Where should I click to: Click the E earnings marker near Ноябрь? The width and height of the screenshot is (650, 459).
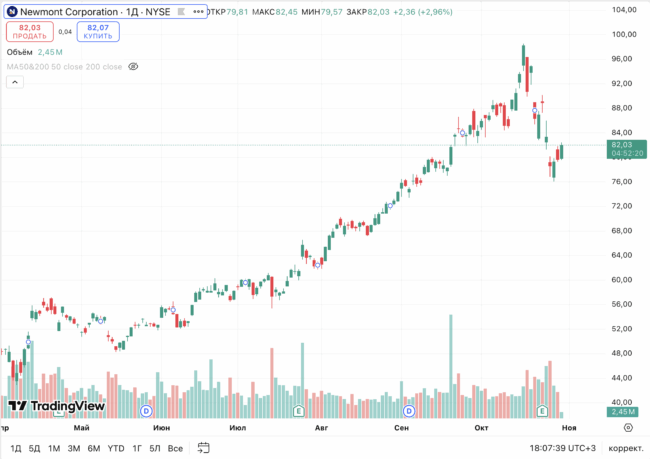pos(543,411)
